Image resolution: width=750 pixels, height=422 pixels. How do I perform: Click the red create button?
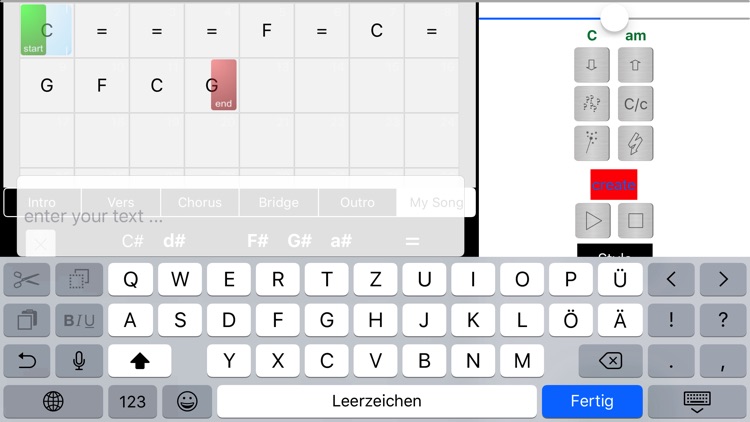(x=614, y=185)
